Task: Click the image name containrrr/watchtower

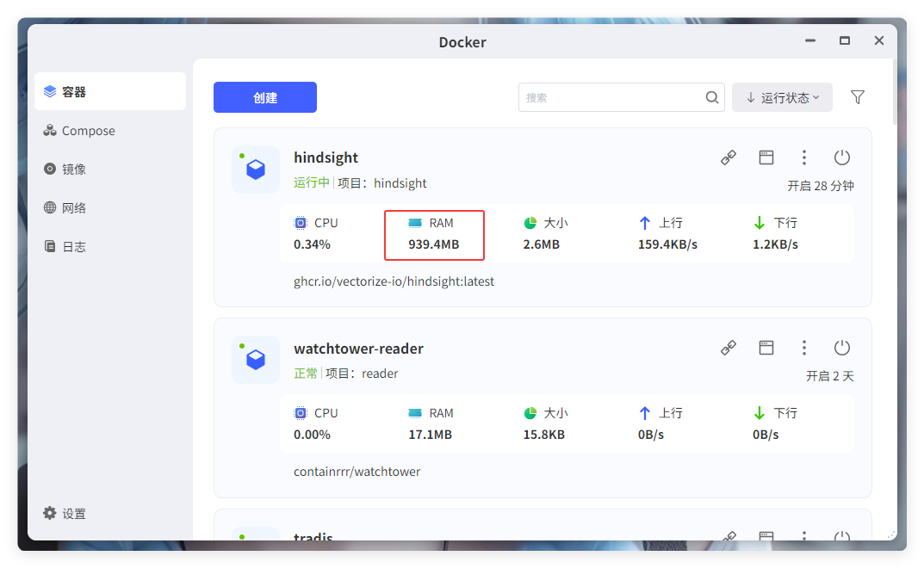Action: point(357,472)
